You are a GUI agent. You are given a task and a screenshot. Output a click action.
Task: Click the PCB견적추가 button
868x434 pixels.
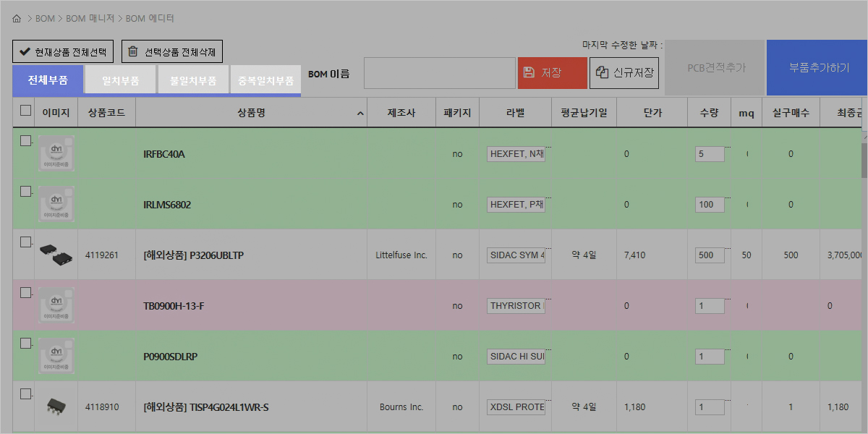click(715, 68)
